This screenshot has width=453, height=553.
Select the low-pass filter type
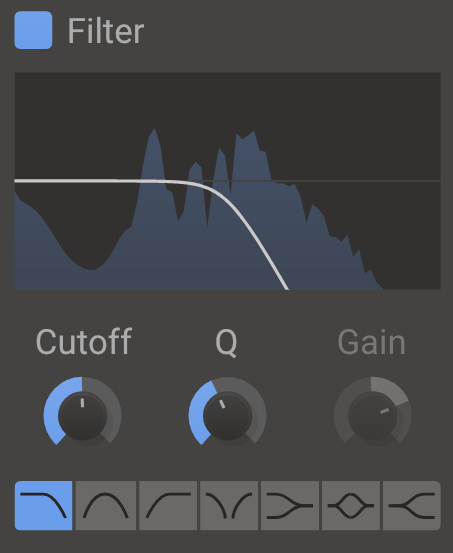(x=43, y=505)
